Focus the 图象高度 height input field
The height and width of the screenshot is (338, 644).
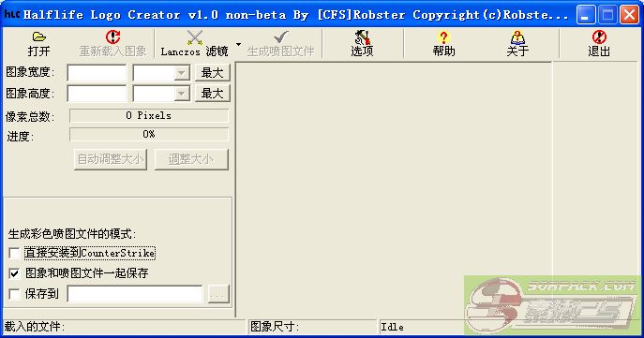point(97,94)
